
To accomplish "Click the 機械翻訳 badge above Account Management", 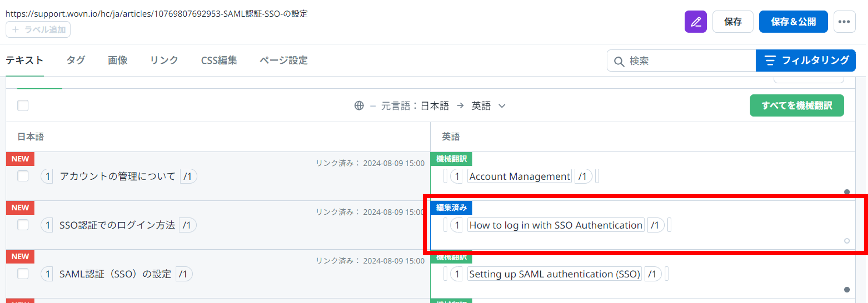I will click(x=451, y=158).
